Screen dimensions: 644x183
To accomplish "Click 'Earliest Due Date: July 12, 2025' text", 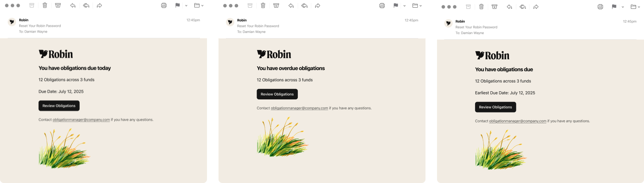I will (x=505, y=93).
